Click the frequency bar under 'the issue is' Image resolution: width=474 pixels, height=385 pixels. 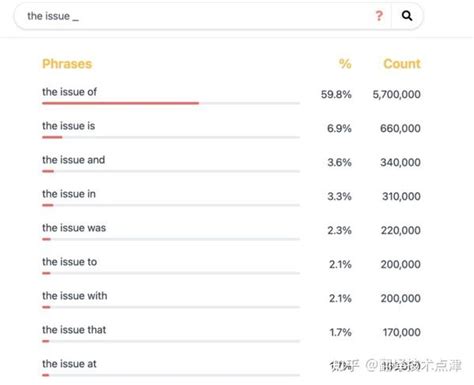pyautogui.click(x=52, y=137)
